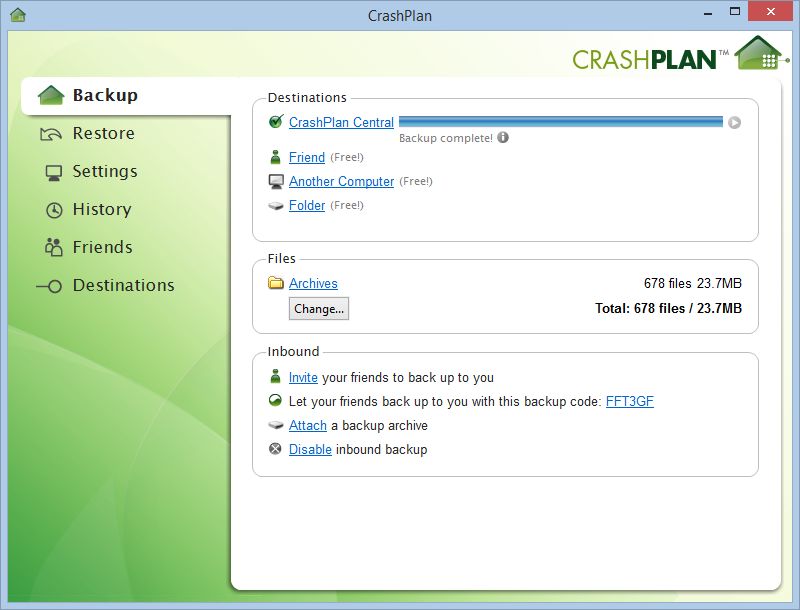
Task: Click the green checkmark next to CrashPlan Central
Action: [x=276, y=121]
